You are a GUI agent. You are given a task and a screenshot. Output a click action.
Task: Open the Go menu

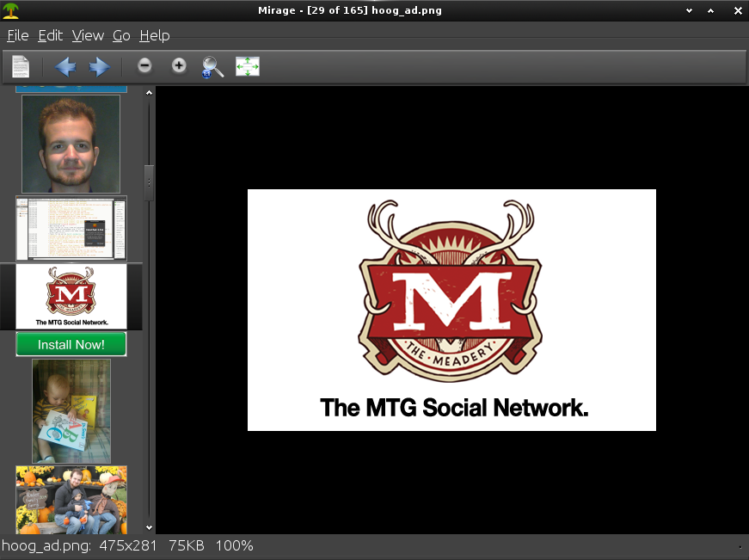(121, 35)
